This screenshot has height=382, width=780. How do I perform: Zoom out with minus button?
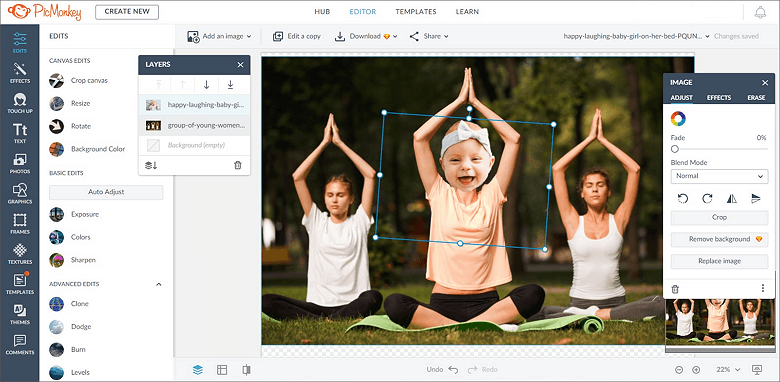pyautogui.click(x=679, y=370)
